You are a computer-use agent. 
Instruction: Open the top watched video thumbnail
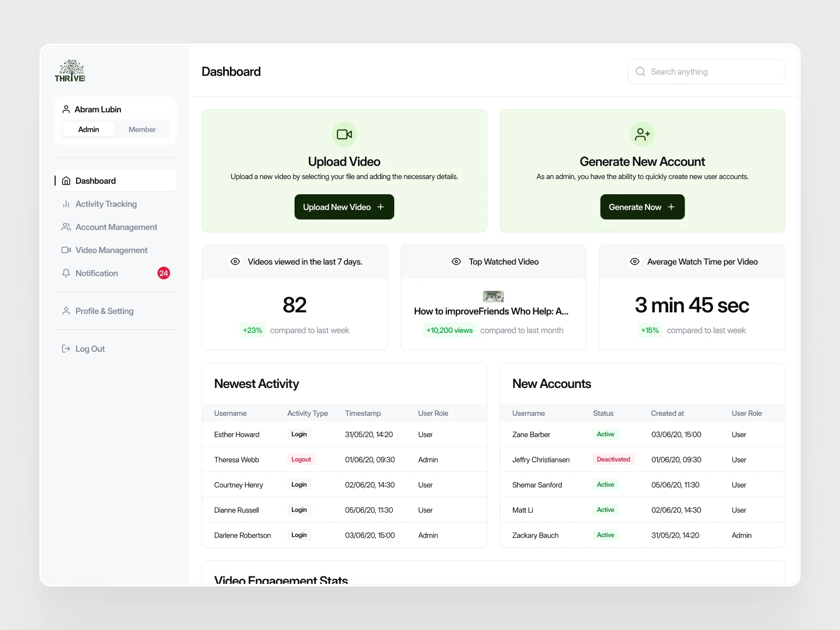click(x=493, y=297)
